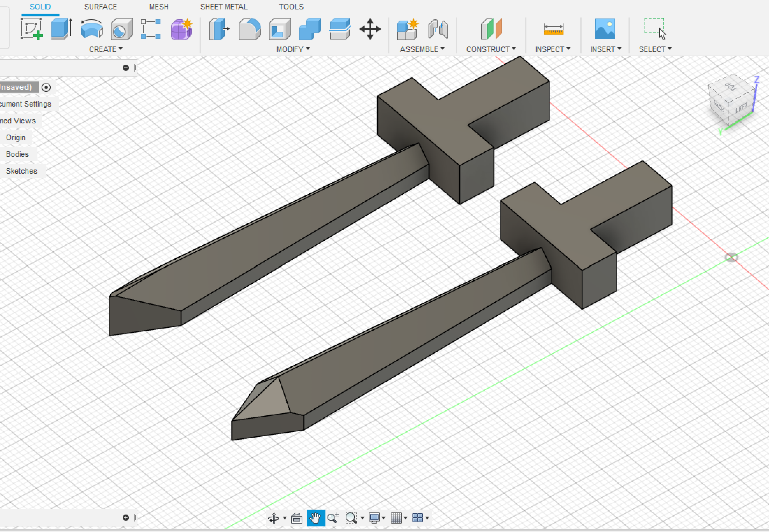Click the Zoom magnifier icon
Viewport: 769px width, 532px height.
click(x=333, y=518)
